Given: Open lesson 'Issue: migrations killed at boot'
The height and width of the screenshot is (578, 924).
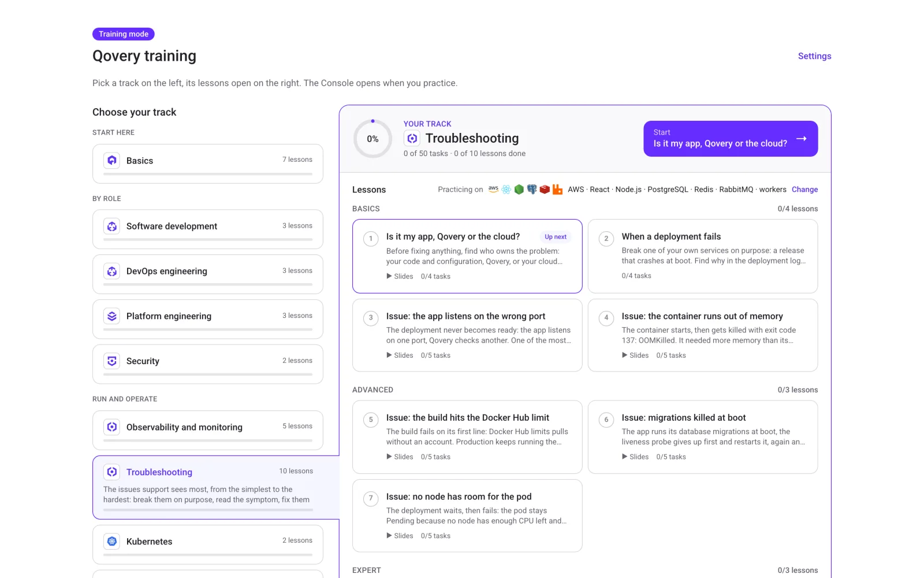Looking at the screenshot, I should (703, 437).
